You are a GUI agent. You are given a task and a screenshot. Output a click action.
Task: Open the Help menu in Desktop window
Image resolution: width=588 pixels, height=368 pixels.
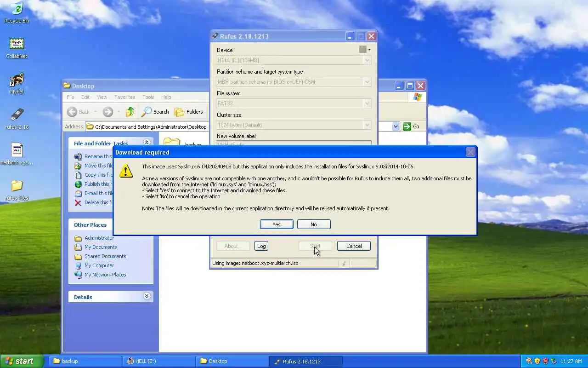[166, 97]
